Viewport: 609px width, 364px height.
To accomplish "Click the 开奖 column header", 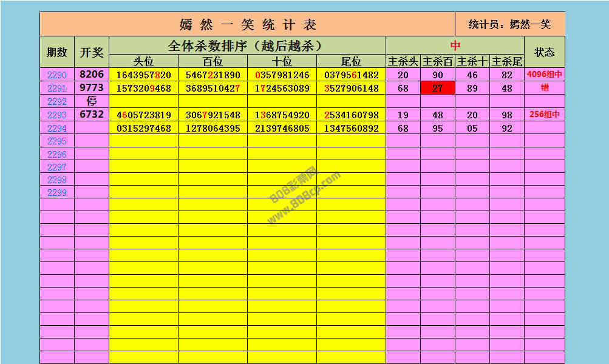I will [x=92, y=52].
